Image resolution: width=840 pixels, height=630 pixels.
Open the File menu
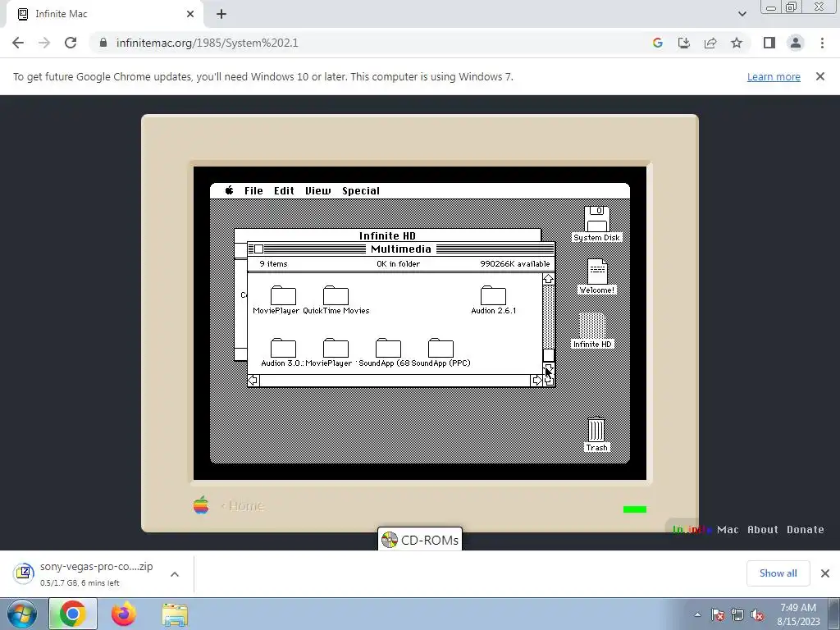pos(253,190)
